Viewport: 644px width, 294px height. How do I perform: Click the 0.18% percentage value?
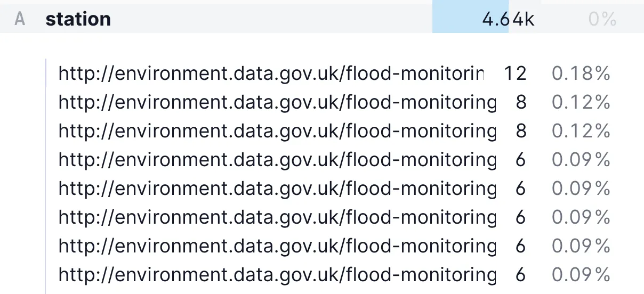click(x=581, y=73)
